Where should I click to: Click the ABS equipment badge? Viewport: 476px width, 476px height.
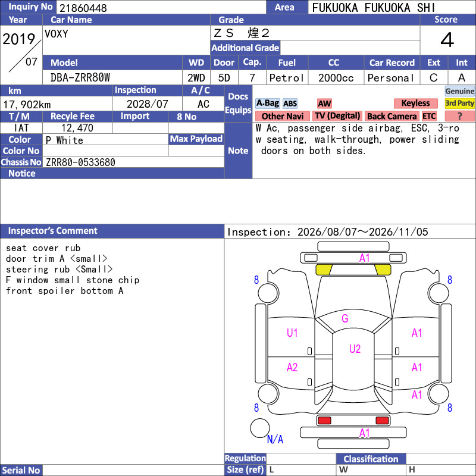(290, 104)
